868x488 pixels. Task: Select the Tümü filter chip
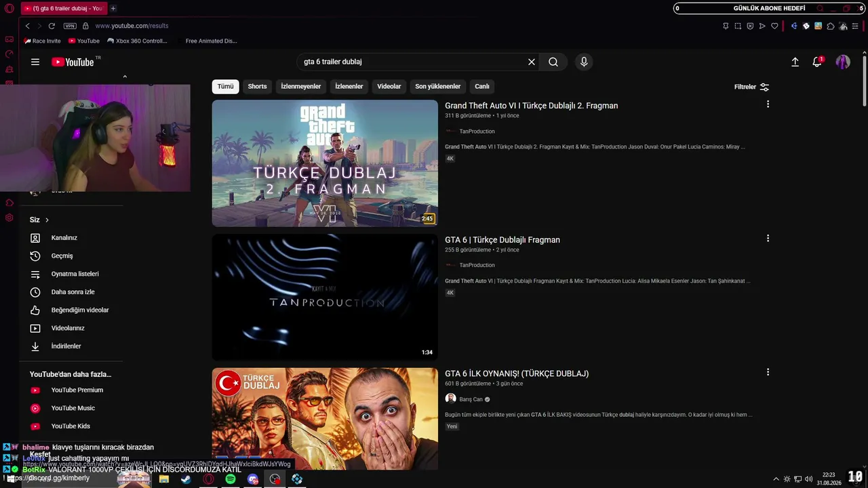225,86
